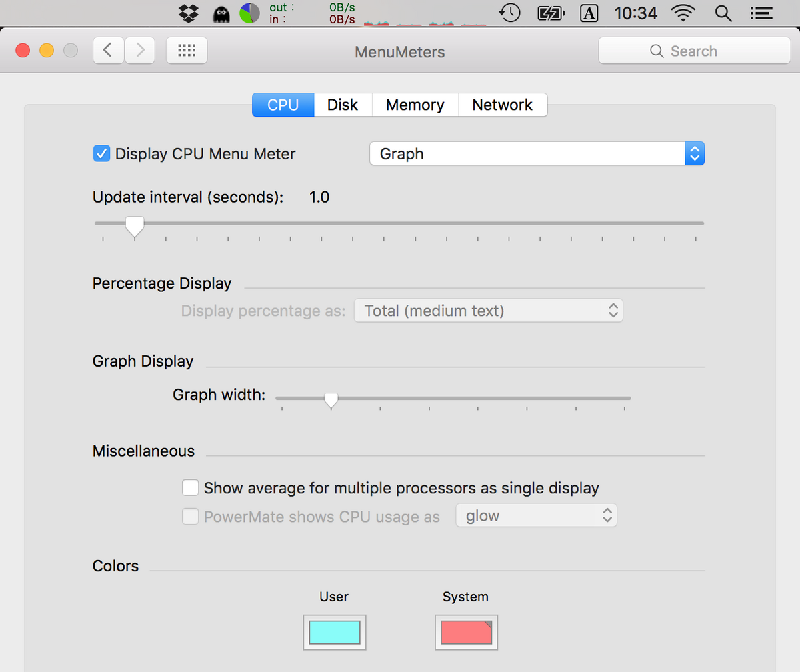Screen dimensions: 800x672
Task: Click the ghost icon in menu bar
Action: [x=222, y=13]
